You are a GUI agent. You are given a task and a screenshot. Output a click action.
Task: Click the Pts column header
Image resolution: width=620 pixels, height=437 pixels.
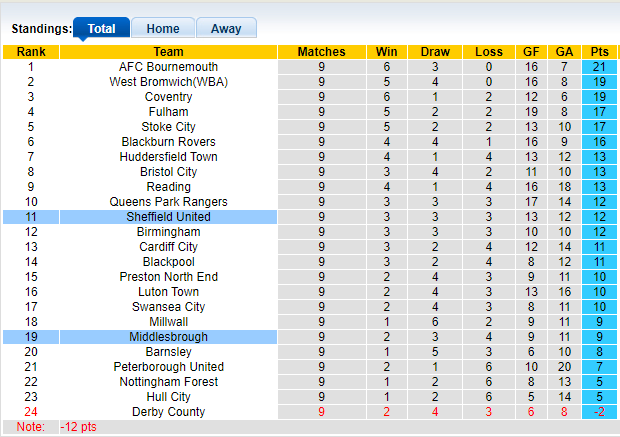[x=600, y=52]
